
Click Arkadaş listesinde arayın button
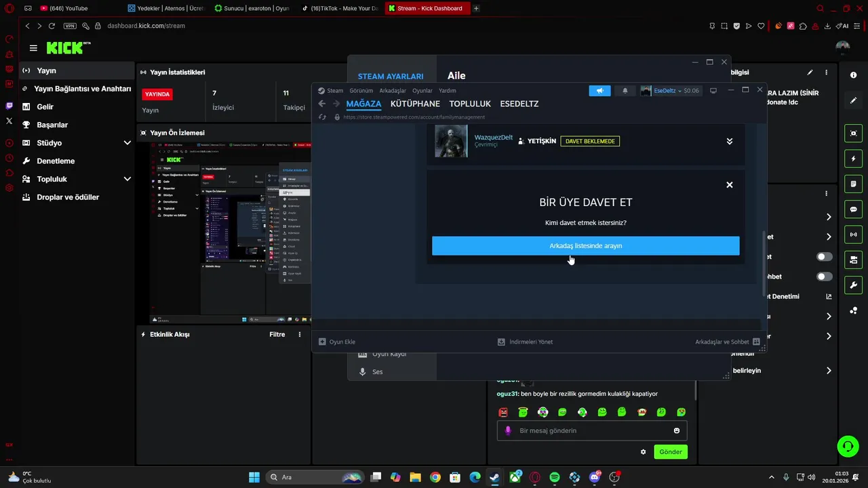586,246
